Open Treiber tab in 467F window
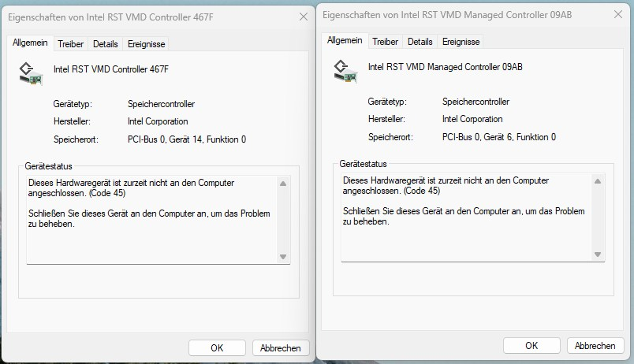 [70, 44]
